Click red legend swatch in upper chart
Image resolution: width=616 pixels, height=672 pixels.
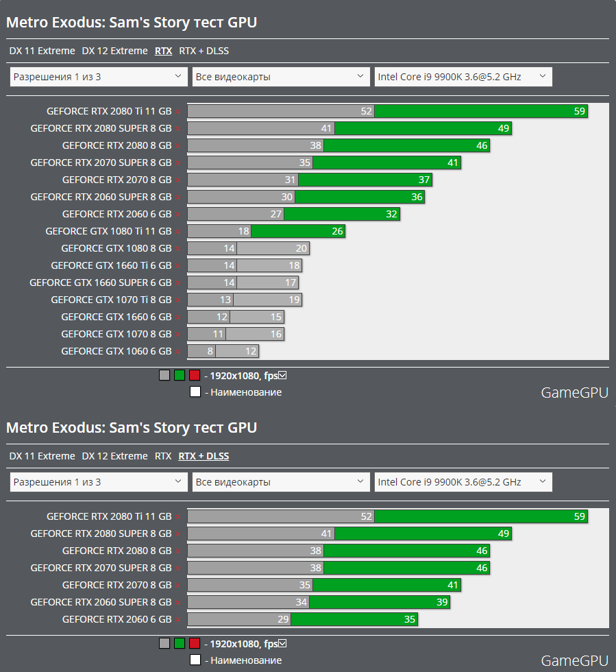coord(195,376)
